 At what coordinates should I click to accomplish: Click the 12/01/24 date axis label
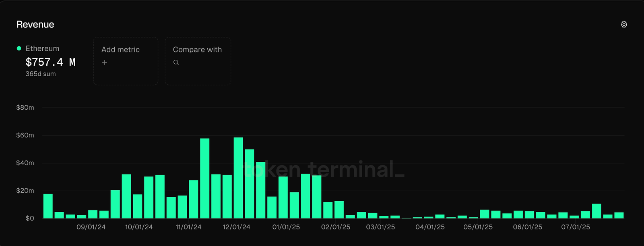[x=236, y=227]
